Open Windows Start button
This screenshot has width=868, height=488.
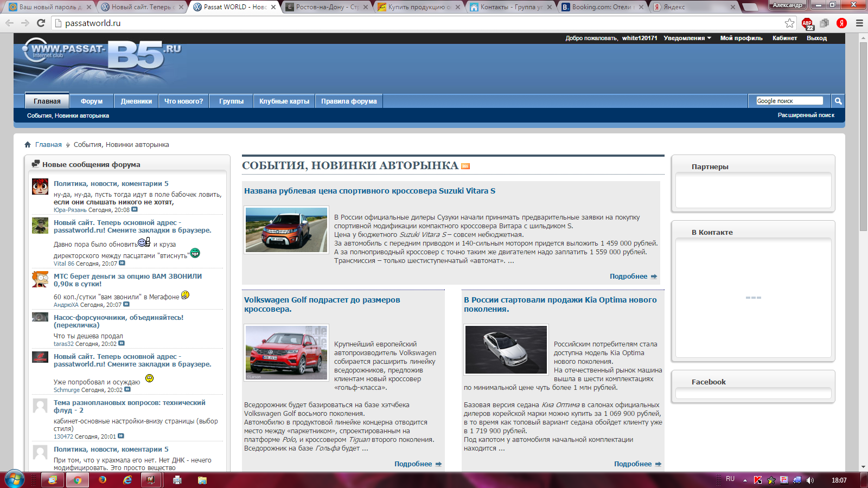click(x=14, y=479)
